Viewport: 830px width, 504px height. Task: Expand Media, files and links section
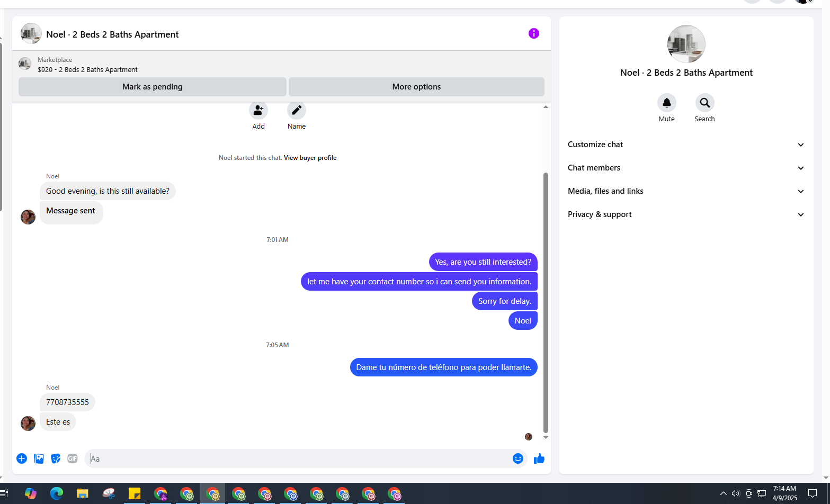686,191
